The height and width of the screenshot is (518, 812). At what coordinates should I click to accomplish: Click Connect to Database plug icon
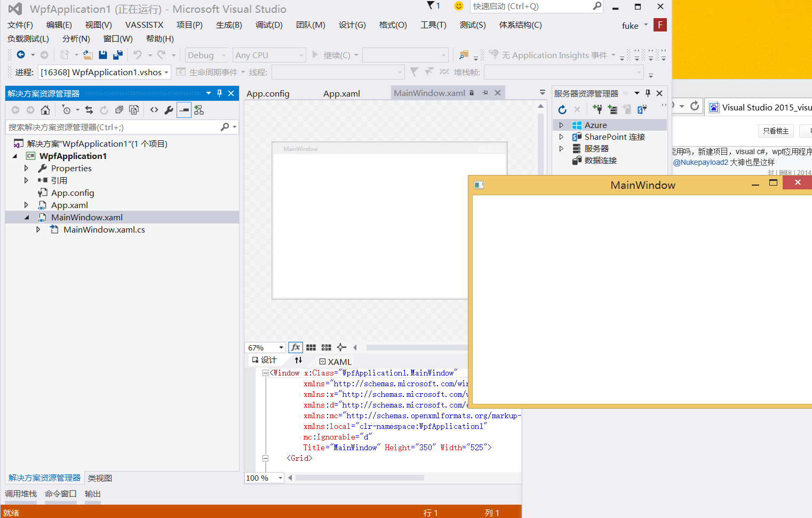pyautogui.click(x=598, y=109)
